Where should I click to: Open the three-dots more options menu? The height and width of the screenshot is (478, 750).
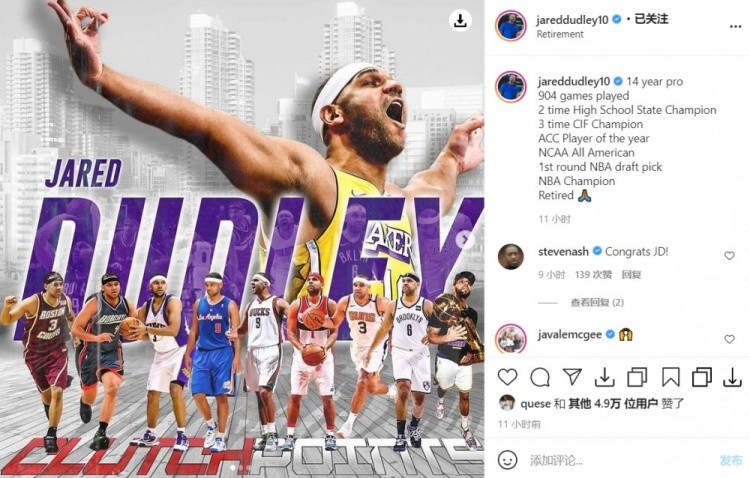point(735,26)
